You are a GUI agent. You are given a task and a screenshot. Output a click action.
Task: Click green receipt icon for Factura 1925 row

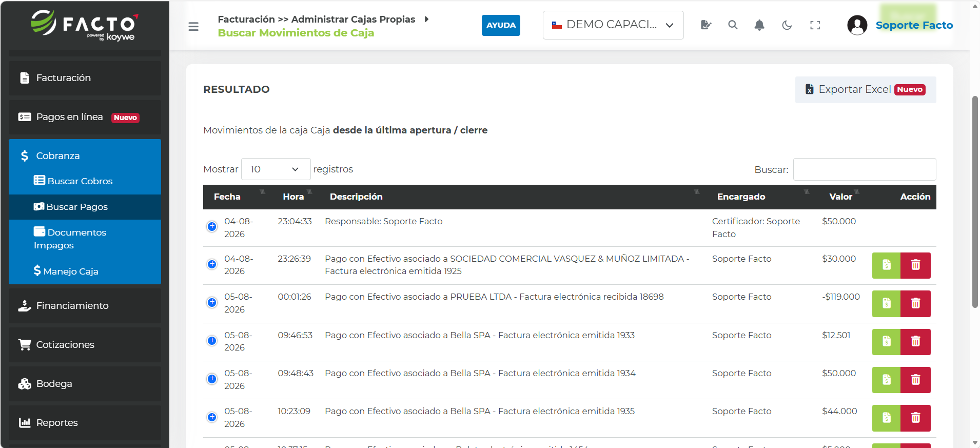tap(886, 265)
